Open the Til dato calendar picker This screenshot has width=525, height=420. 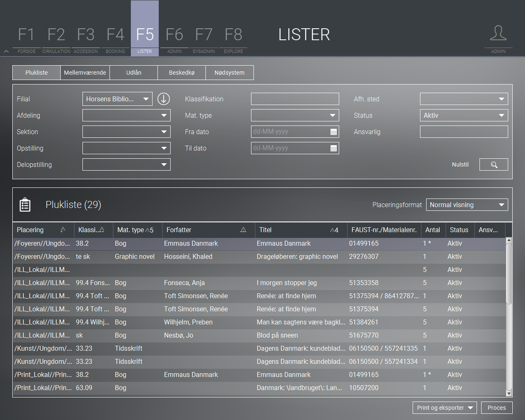tap(333, 148)
